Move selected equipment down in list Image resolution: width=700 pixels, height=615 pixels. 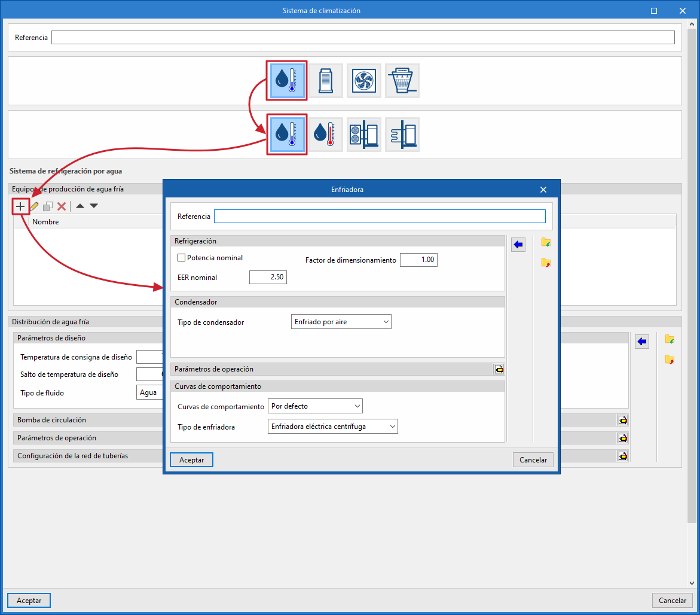click(94, 206)
